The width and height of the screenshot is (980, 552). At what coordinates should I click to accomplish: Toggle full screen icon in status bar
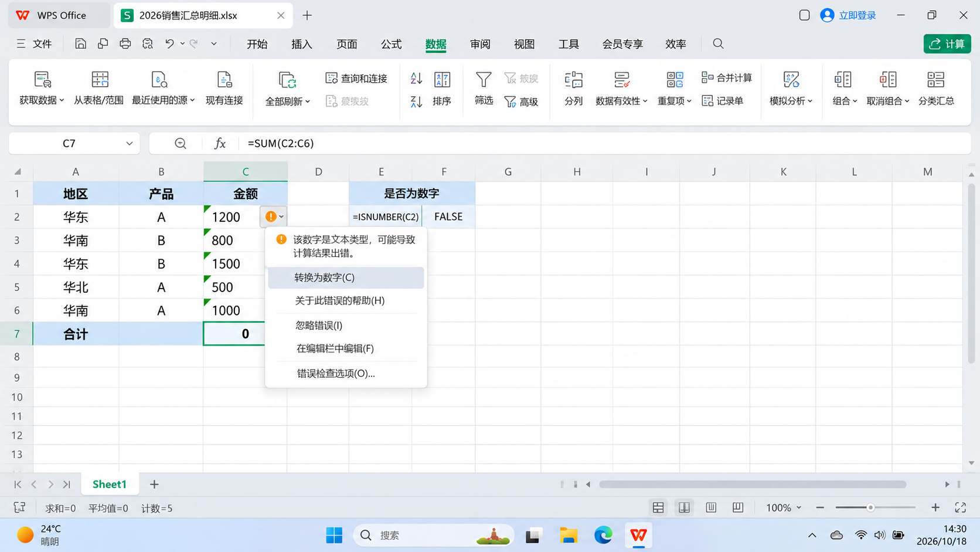click(x=960, y=507)
